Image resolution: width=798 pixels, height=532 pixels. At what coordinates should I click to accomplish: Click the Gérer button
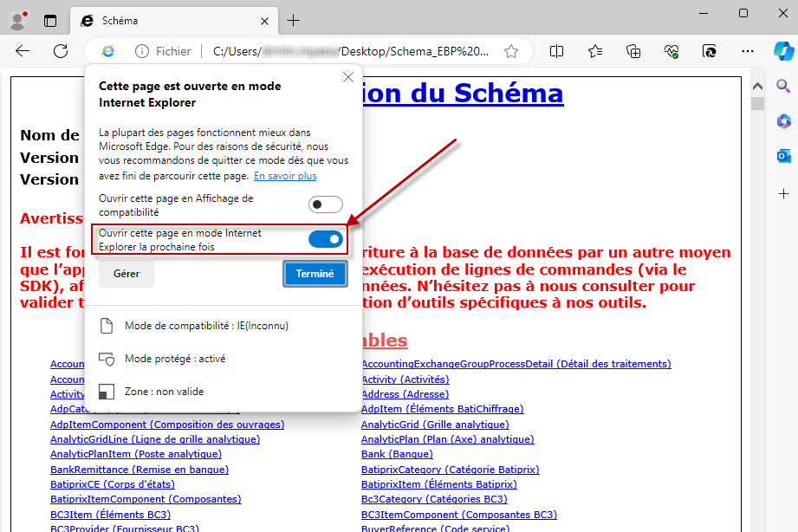click(127, 274)
